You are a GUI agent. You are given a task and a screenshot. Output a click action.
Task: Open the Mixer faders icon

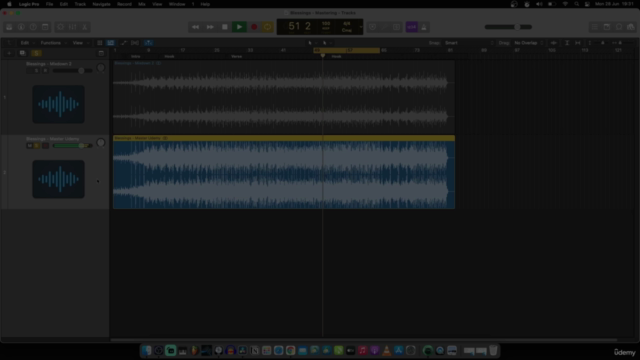tap(73, 27)
